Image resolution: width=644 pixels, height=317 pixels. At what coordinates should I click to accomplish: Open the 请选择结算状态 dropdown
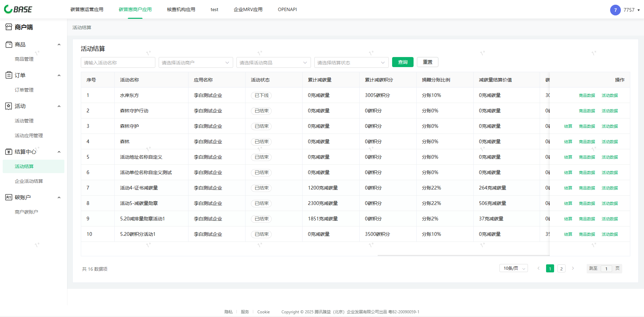pyautogui.click(x=351, y=63)
